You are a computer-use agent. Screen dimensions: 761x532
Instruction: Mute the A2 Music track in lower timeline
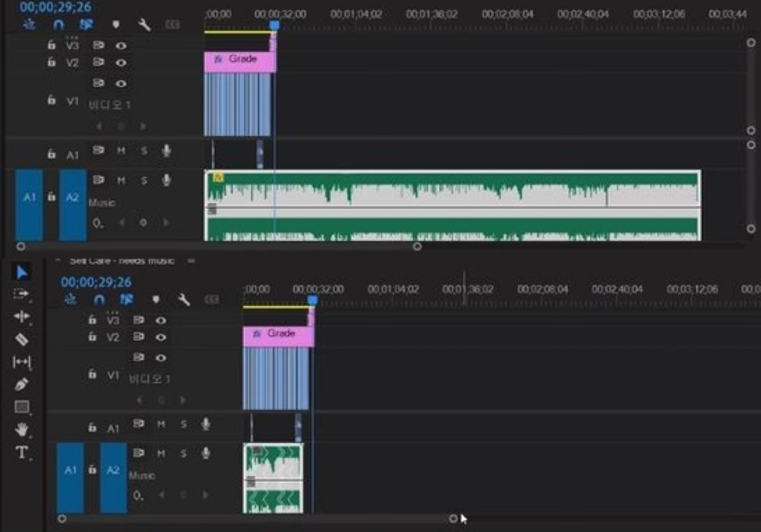pyautogui.click(x=161, y=454)
